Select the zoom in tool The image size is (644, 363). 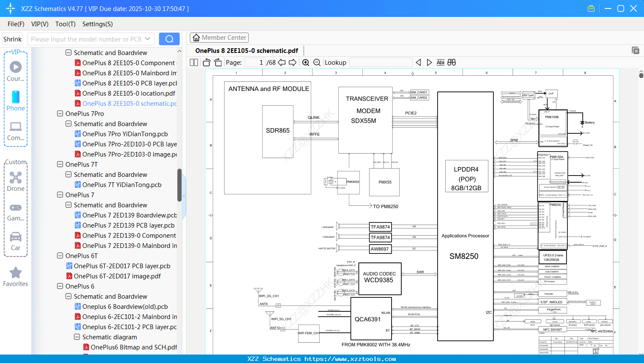point(305,62)
